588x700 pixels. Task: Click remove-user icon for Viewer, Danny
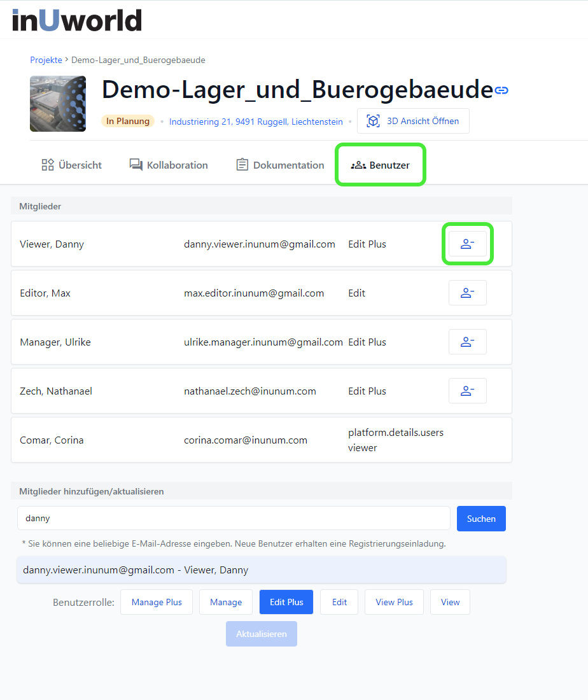click(x=467, y=244)
